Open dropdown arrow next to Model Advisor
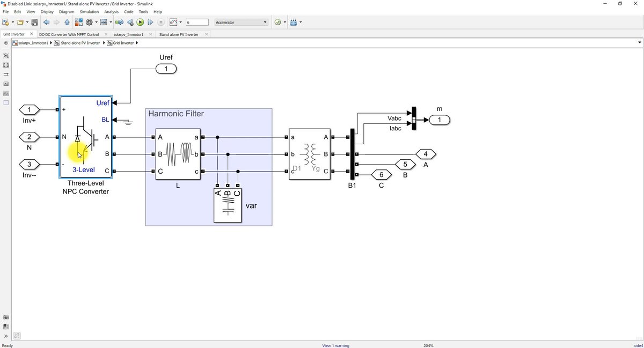This screenshot has width=644, height=348. [284, 23]
